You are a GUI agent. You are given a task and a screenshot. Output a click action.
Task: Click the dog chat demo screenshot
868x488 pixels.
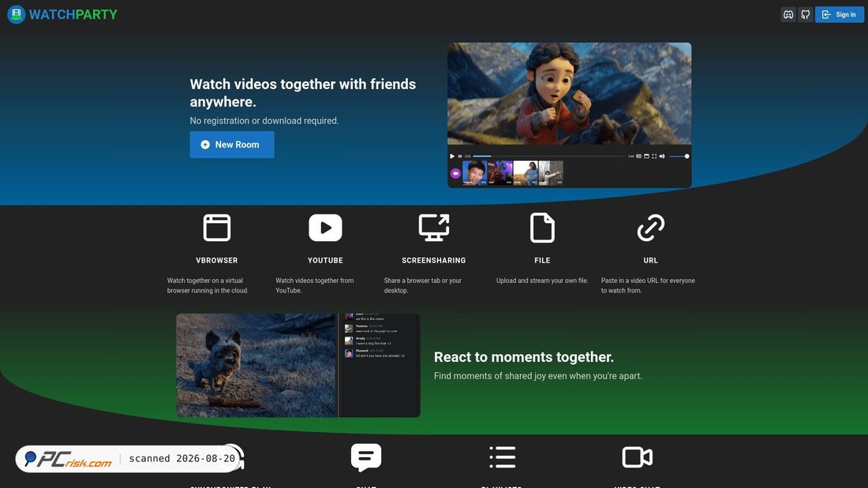pos(298,365)
